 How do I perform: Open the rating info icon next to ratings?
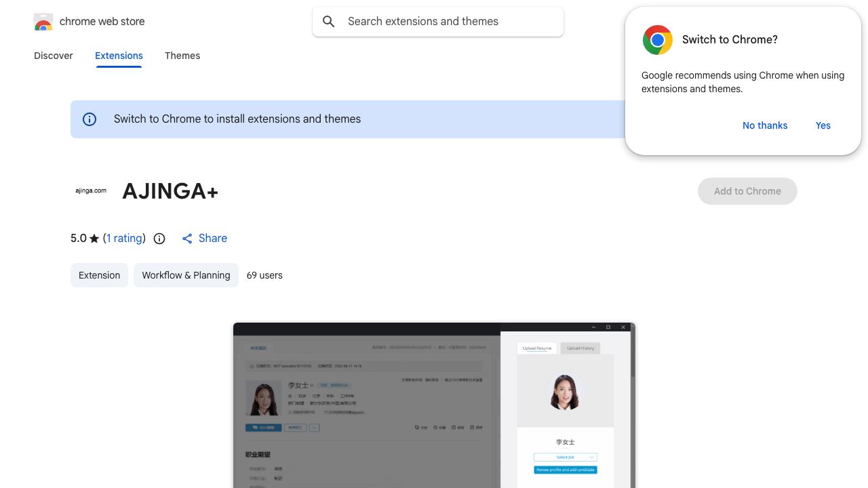pyautogui.click(x=159, y=239)
